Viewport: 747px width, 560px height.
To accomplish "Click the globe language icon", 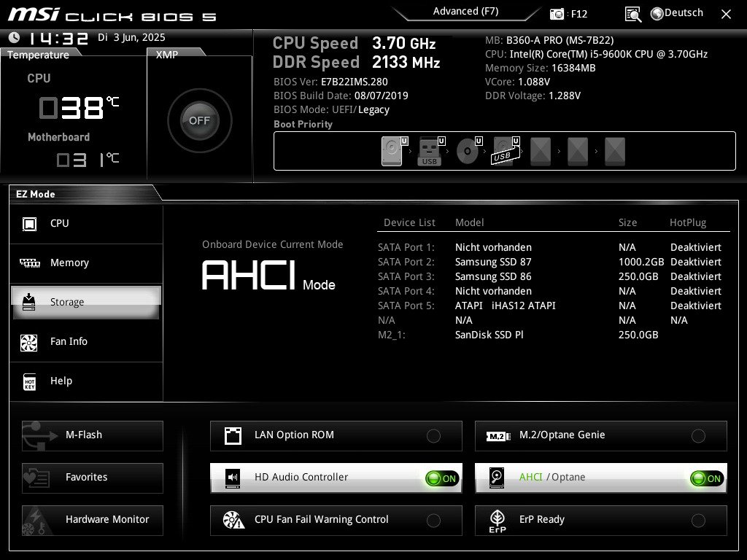I will [x=657, y=14].
